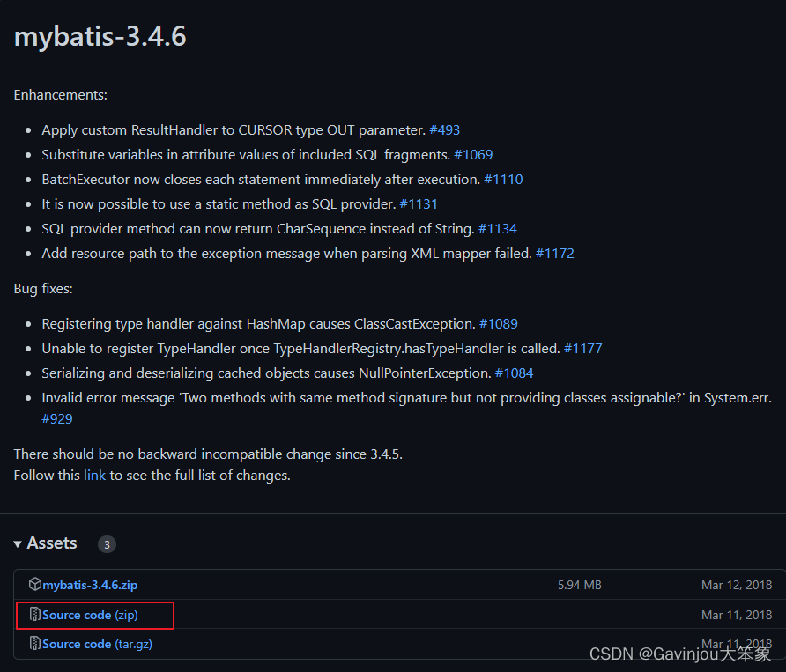Download Source code (tar.gz) link
Viewport: 786px width, 672px height.
coord(97,644)
